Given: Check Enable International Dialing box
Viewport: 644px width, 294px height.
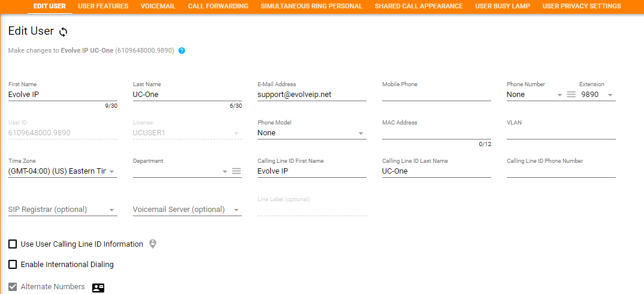Looking at the screenshot, I should [13, 264].
